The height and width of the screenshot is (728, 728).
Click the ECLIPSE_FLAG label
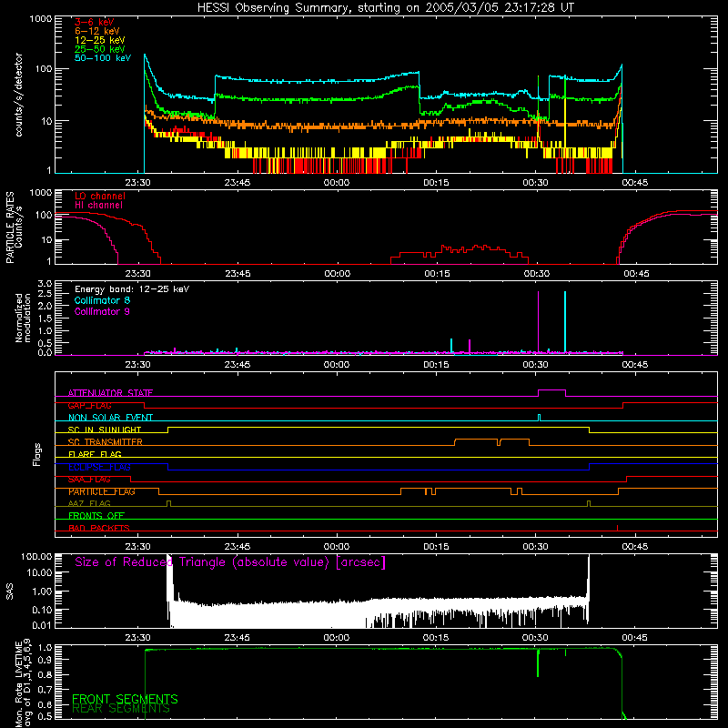[99, 467]
